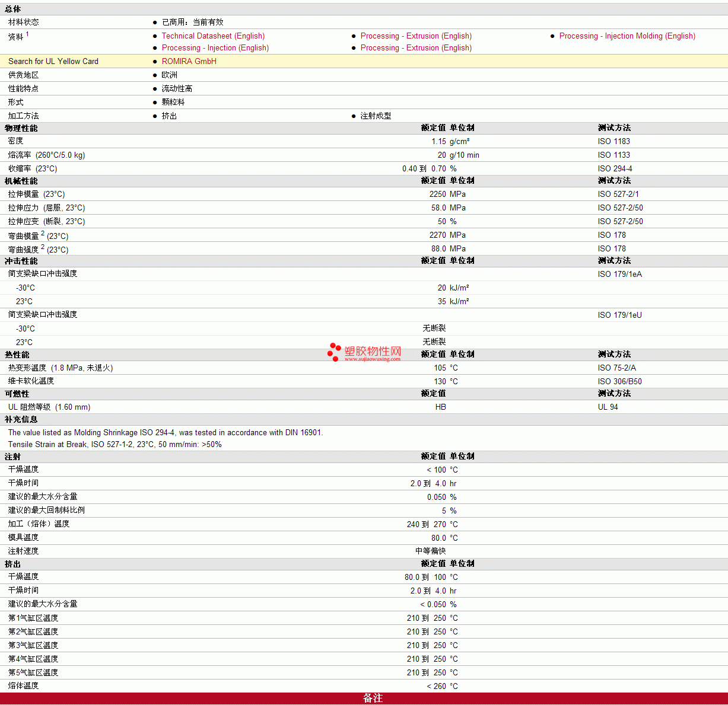The width and height of the screenshot is (728, 705).
Task: Click the 维卡软化温度 label
Action: pyautogui.click(x=31, y=382)
